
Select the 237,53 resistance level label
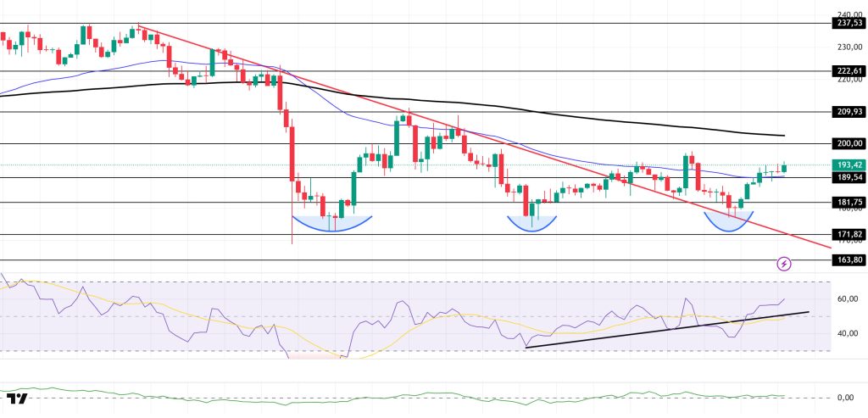pyautogui.click(x=844, y=24)
